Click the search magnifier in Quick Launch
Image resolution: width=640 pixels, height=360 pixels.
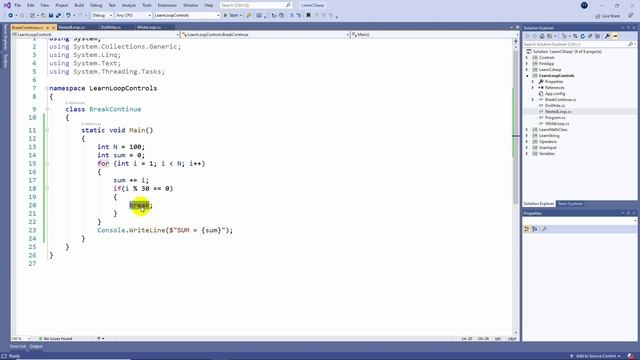click(288, 5)
